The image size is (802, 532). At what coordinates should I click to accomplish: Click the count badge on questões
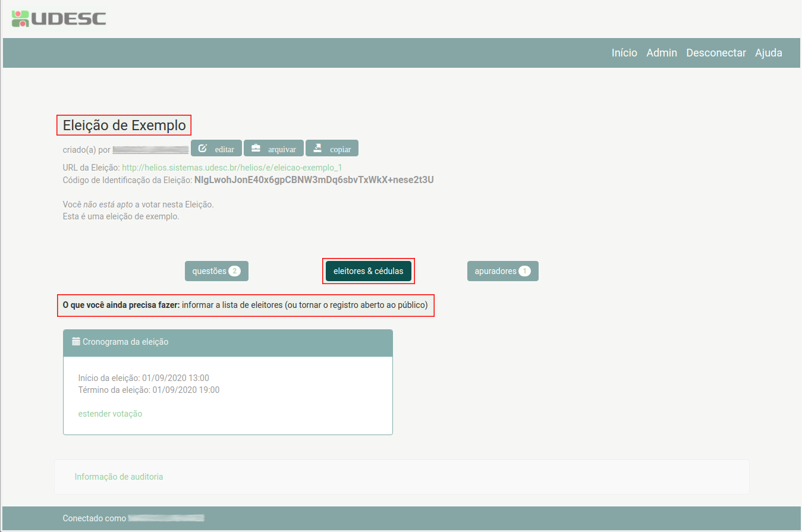235,271
